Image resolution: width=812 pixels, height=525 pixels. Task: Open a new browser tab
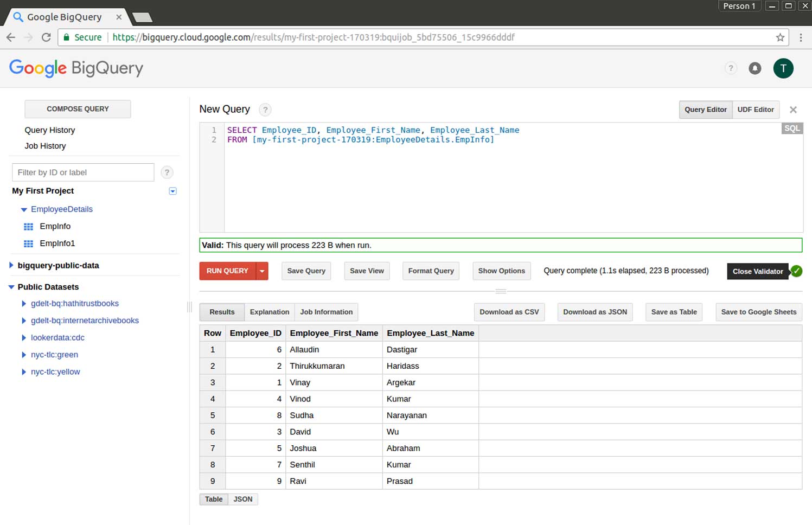point(142,17)
